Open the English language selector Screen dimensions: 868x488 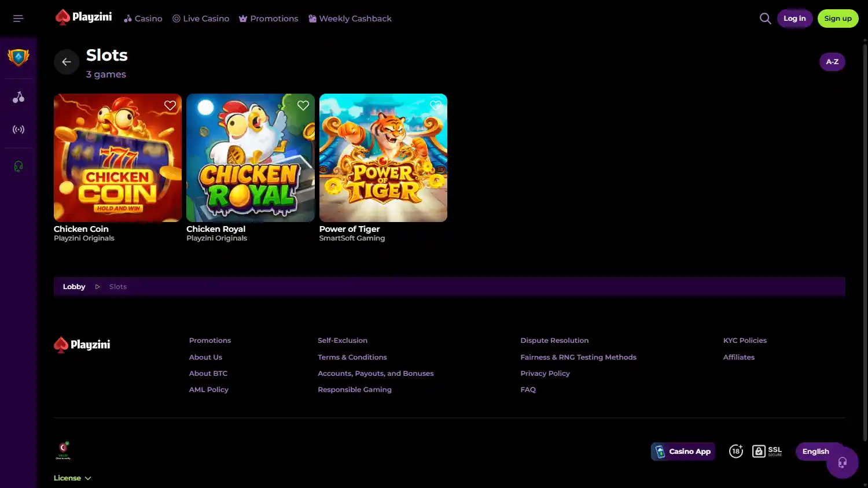[816, 452]
